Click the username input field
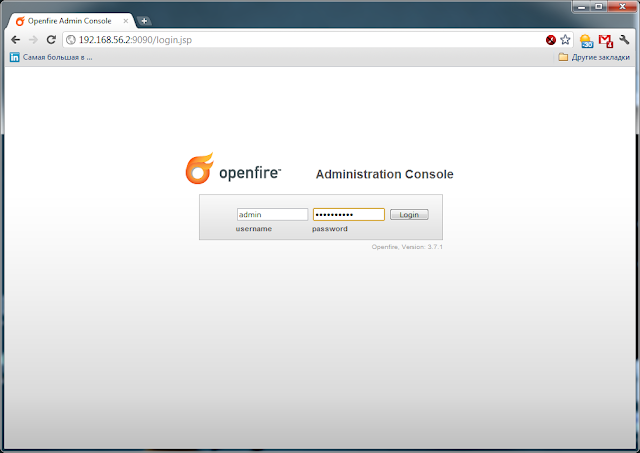Viewport: 640px width, 453px height. pos(272,214)
